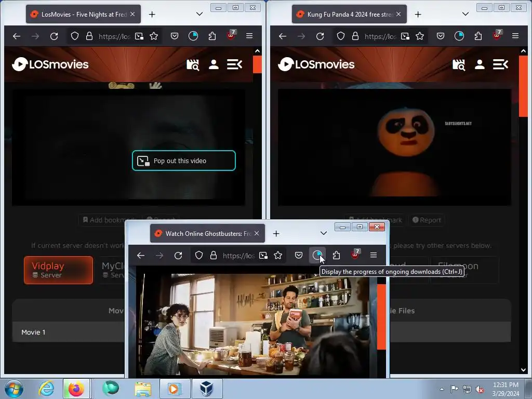532x399 pixels.
Task: Open downloads progress in Five Nights window
Action: click(x=193, y=36)
